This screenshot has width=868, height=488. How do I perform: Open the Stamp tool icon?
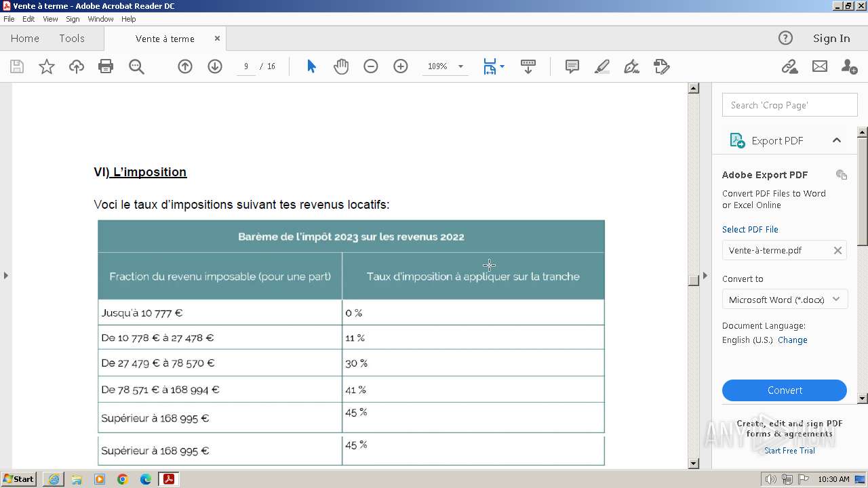(662, 66)
